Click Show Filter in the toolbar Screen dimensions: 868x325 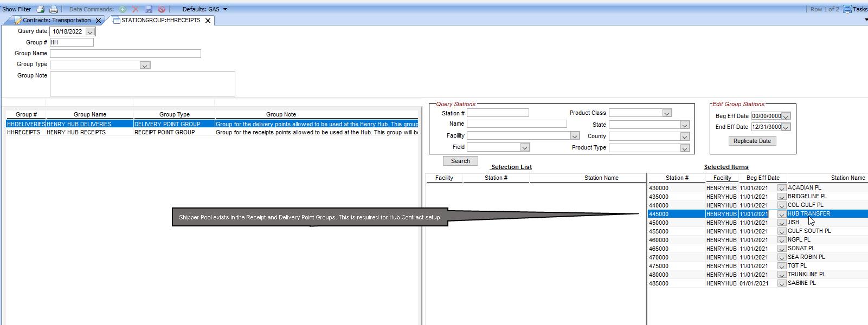coord(17,9)
